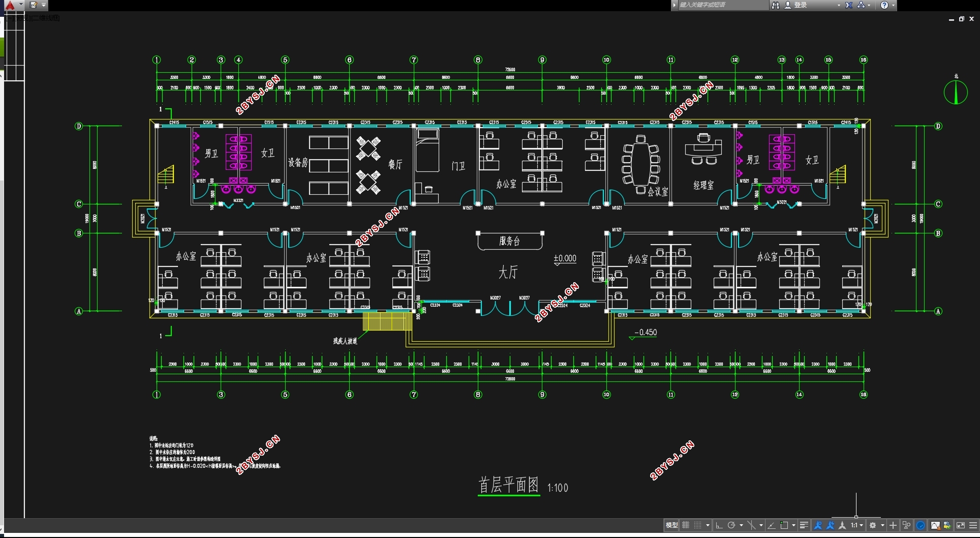Image resolution: width=980 pixels, height=538 pixels.
Task: Open the 1:1 annotation scale dropdown
Action: point(857,525)
